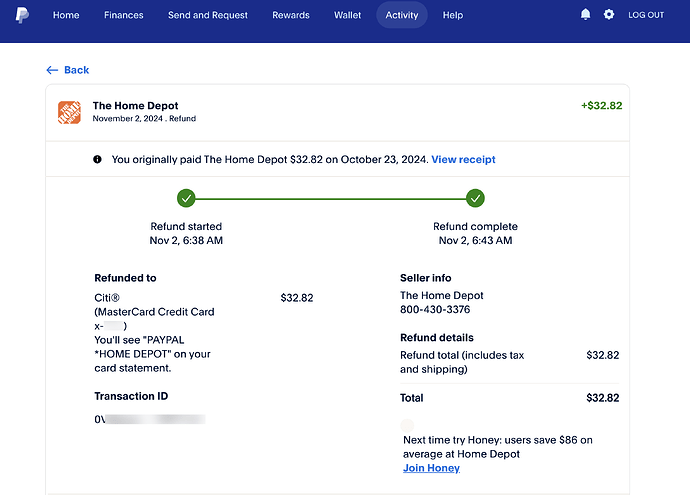Click the $32.82 amount next to Citi card

tap(297, 298)
